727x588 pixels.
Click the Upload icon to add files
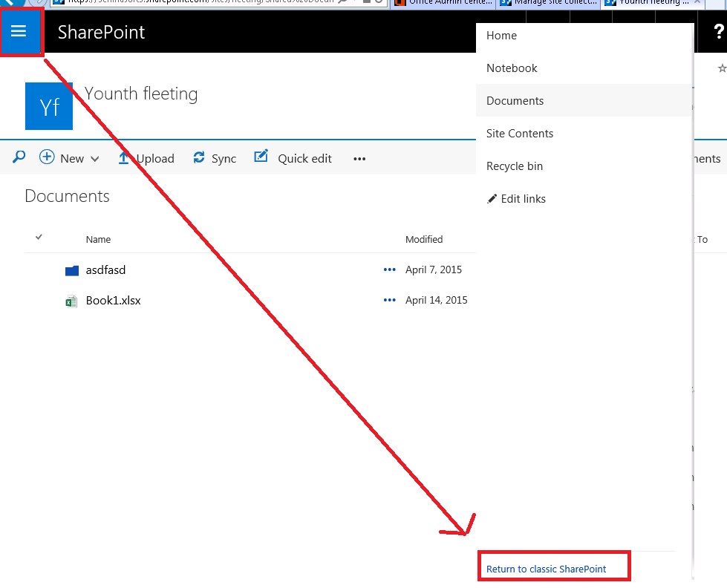(x=125, y=157)
